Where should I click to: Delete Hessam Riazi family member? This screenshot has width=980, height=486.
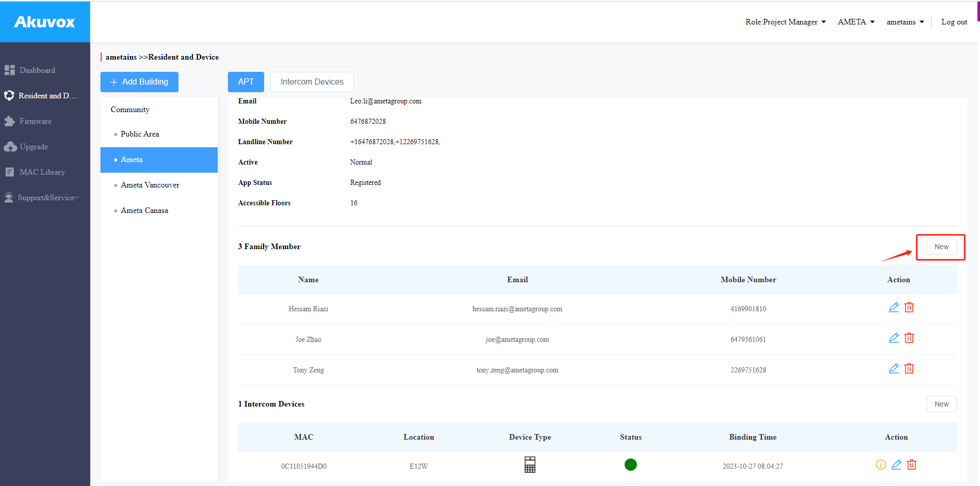(x=909, y=307)
